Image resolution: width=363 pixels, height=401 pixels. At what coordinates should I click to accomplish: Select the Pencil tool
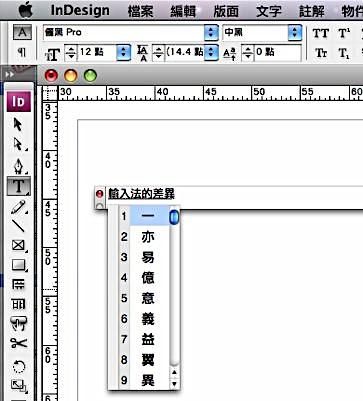[19, 207]
